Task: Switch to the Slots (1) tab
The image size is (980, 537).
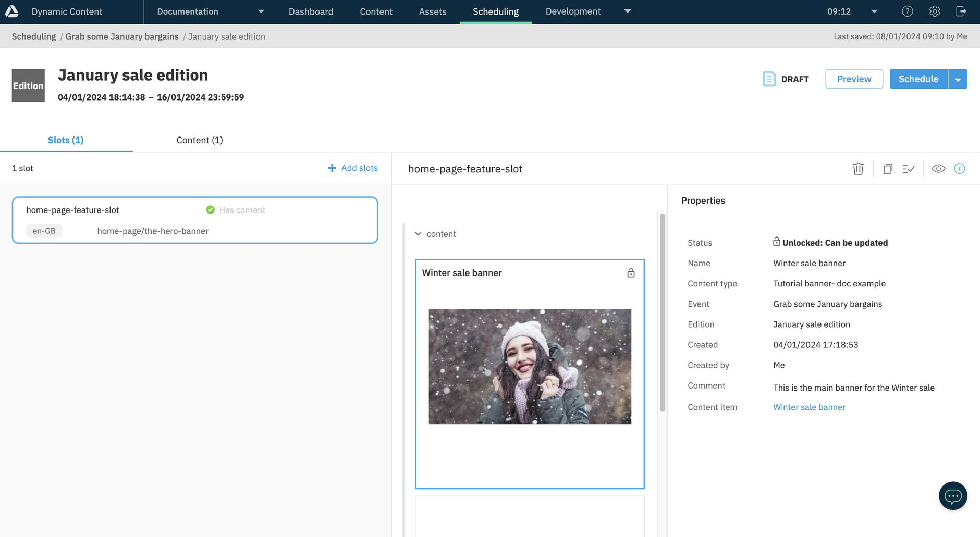Action: tap(66, 140)
